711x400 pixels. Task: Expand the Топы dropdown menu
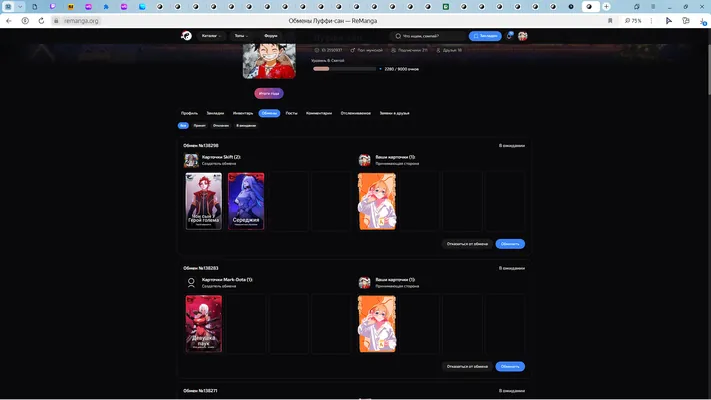(x=241, y=36)
